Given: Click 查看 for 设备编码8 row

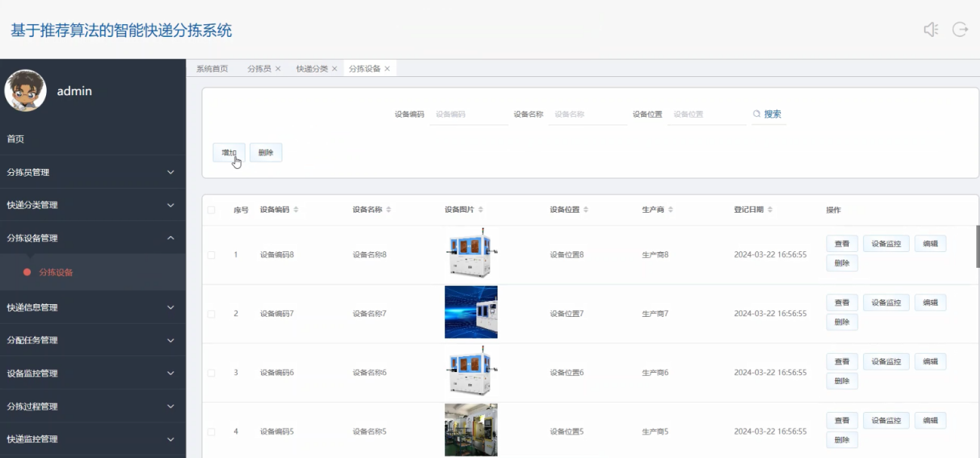Looking at the screenshot, I should (842, 244).
